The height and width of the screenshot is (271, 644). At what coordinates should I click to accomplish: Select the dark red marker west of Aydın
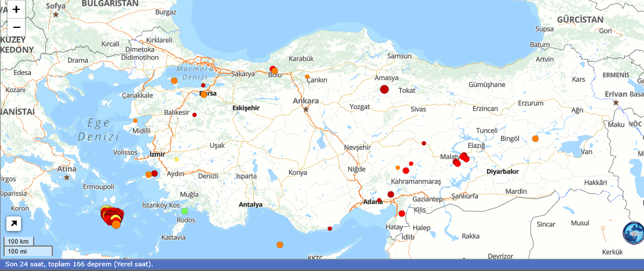tap(154, 174)
